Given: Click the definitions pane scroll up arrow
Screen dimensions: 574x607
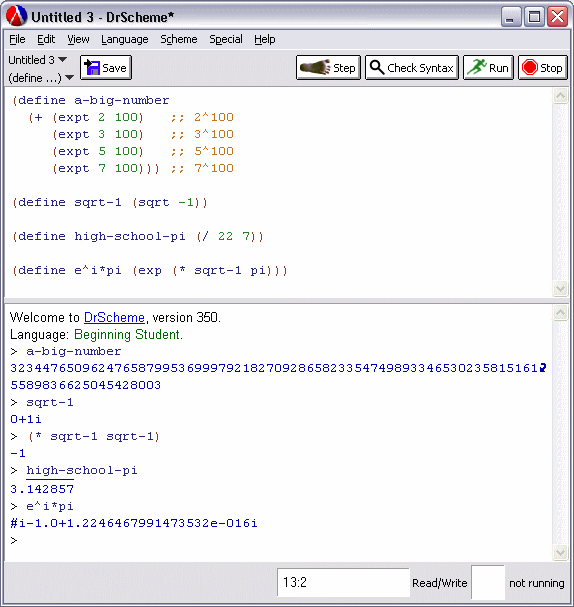Looking at the screenshot, I should click(560, 95).
